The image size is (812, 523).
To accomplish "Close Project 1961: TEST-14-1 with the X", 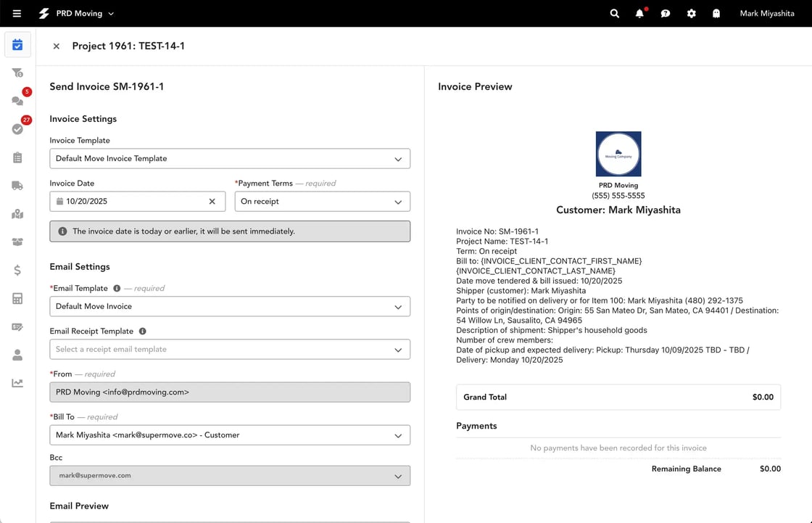I will (56, 46).
